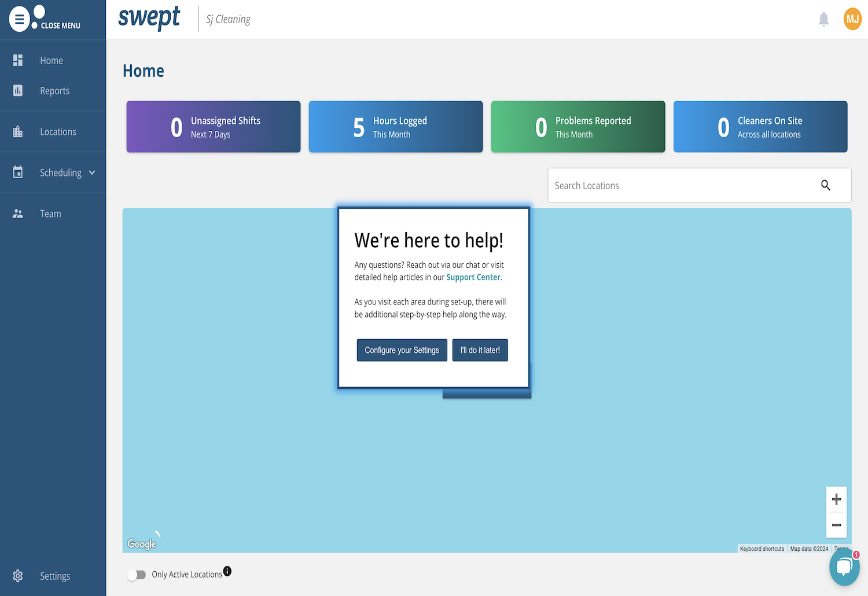The width and height of the screenshot is (868, 596).
Task: Click the Settings gear icon
Action: 18,576
